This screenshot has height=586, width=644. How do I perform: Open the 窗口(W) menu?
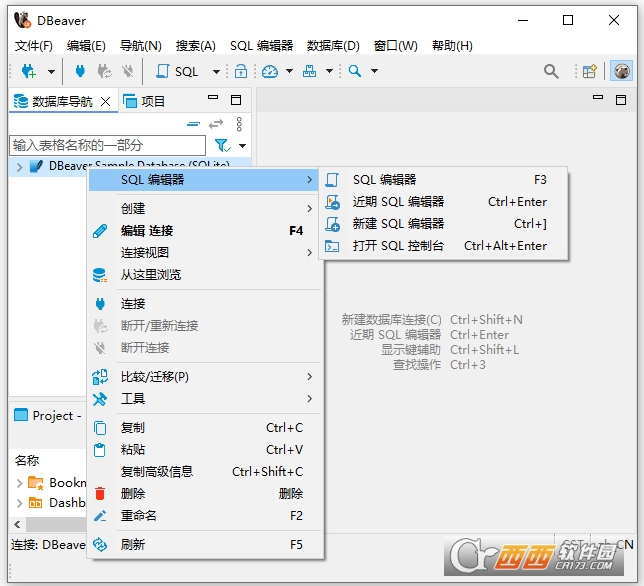[x=396, y=46]
